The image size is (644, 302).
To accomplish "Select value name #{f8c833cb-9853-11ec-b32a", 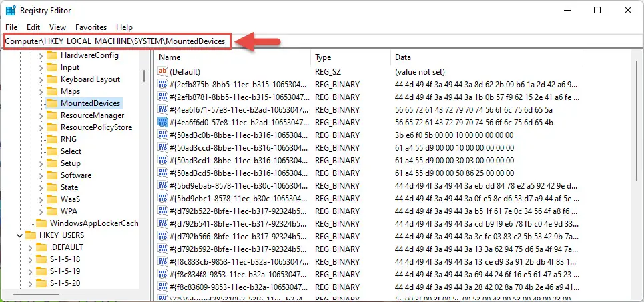I will point(239,262).
